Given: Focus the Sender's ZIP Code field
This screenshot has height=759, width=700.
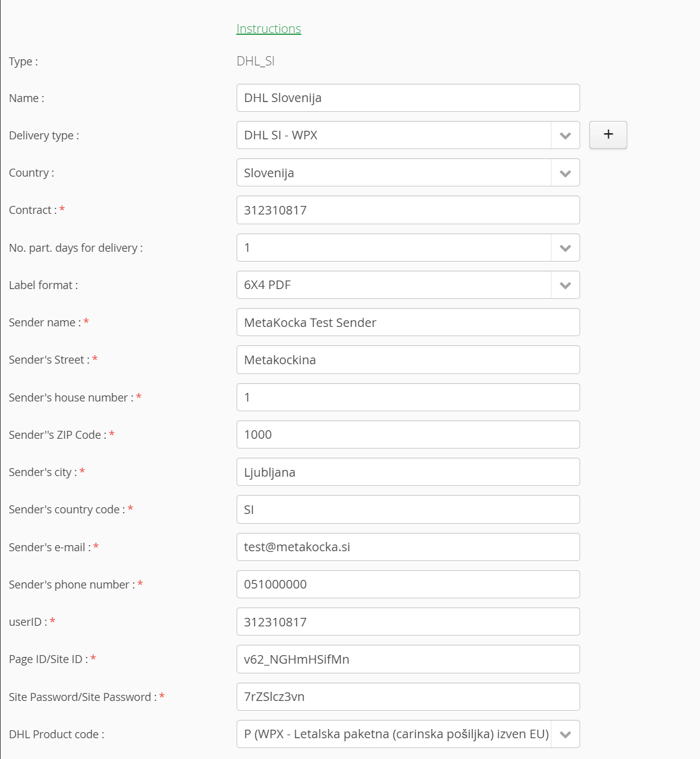Looking at the screenshot, I should tap(408, 435).
